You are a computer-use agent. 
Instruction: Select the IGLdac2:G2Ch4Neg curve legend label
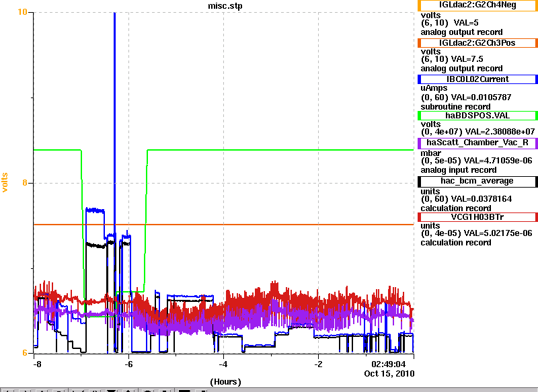(477, 5)
